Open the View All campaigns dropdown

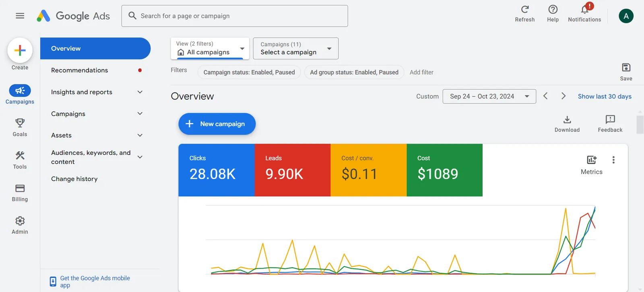(x=210, y=48)
